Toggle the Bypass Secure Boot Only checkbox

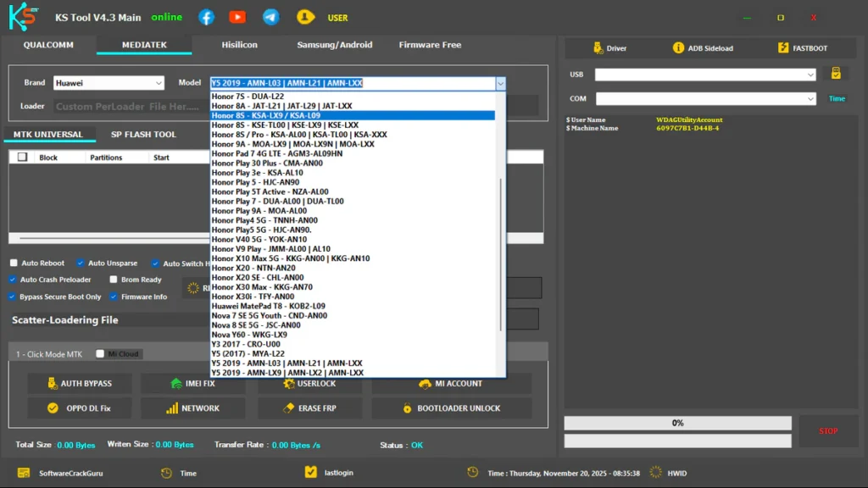coord(13,297)
